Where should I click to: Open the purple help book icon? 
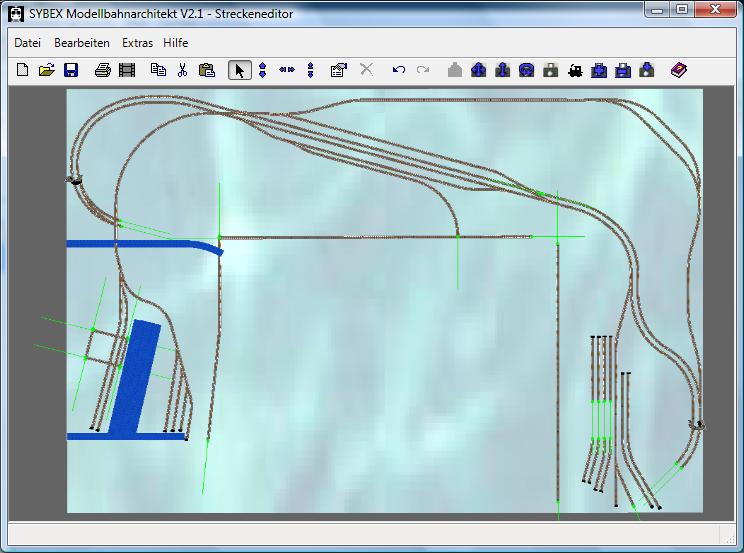679,70
